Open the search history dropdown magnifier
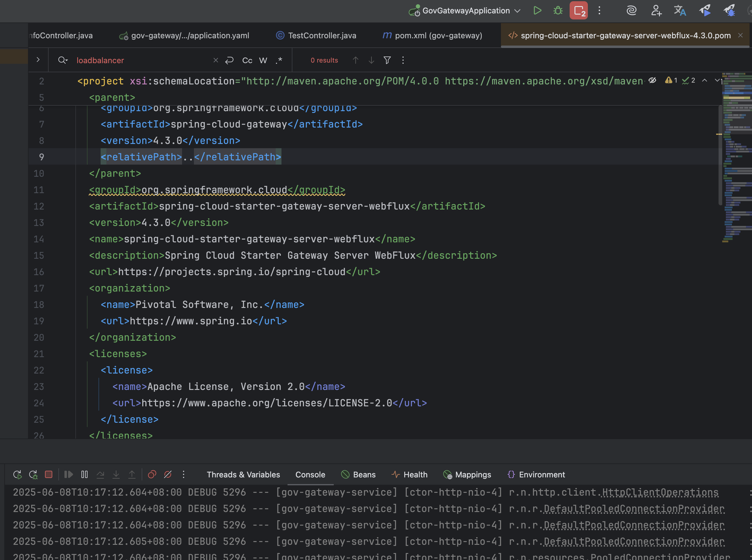The height and width of the screenshot is (560, 752). point(63,60)
